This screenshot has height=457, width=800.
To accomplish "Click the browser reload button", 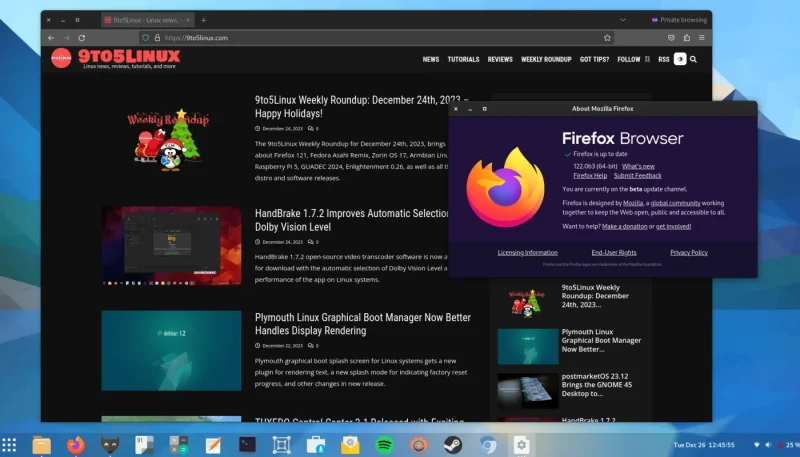I will tap(84, 38).
